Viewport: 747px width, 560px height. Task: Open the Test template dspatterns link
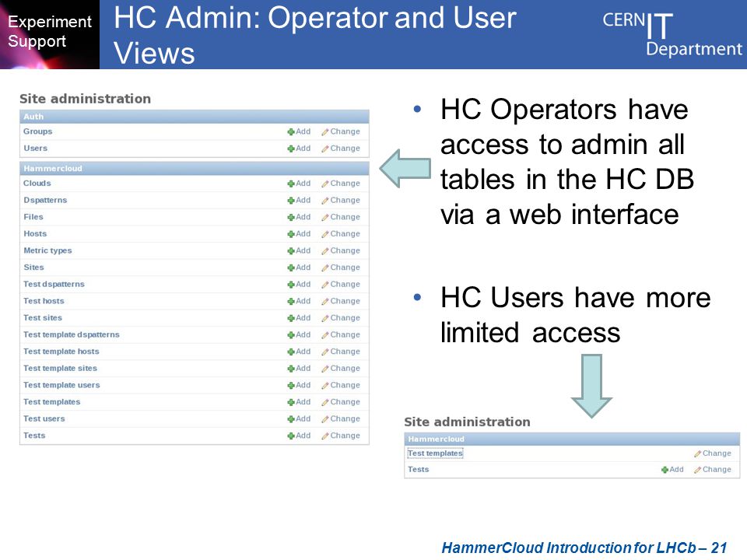point(72,334)
